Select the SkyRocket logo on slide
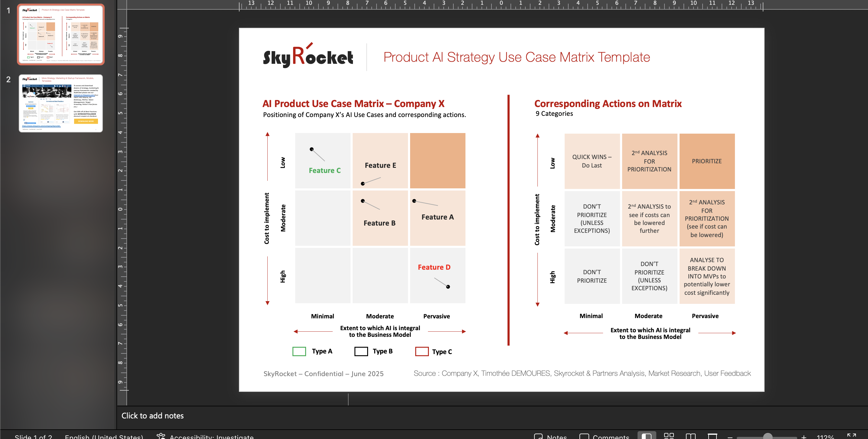868x439 pixels. tap(308, 56)
